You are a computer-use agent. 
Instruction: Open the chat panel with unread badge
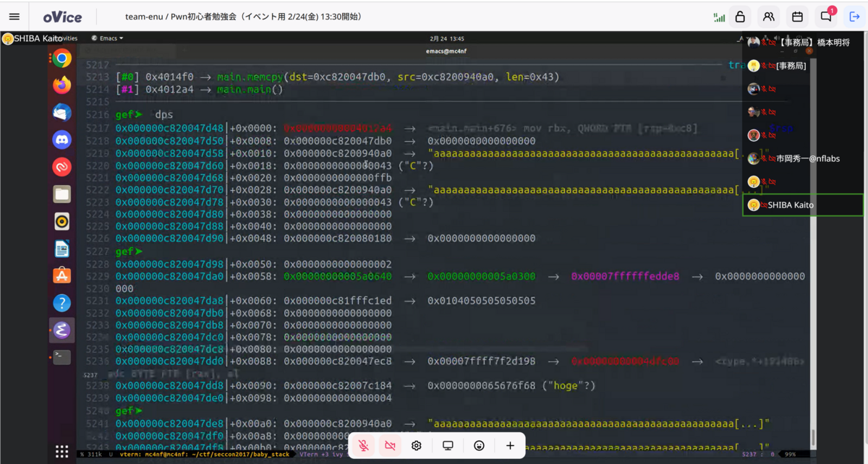(825, 16)
